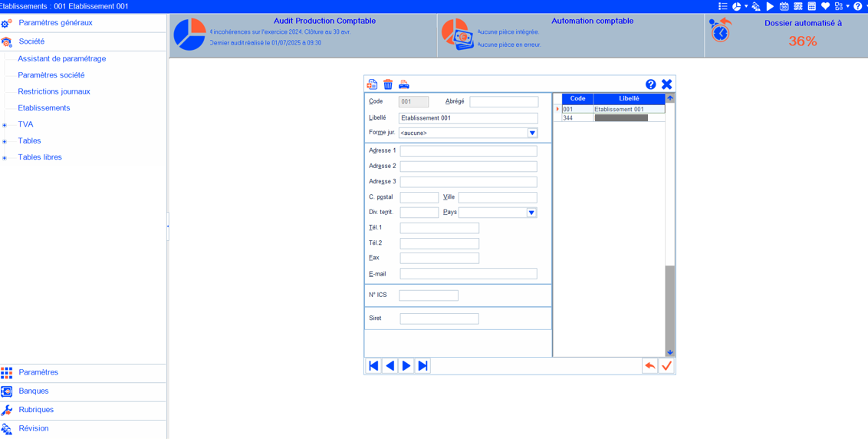Validate the form with the checkmark icon

tap(666, 366)
